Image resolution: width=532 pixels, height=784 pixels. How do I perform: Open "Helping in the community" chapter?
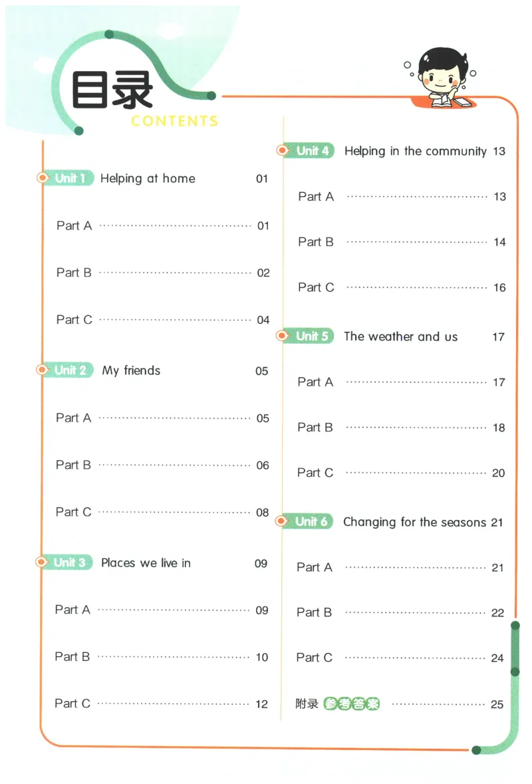pyautogui.click(x=415, y=151)
